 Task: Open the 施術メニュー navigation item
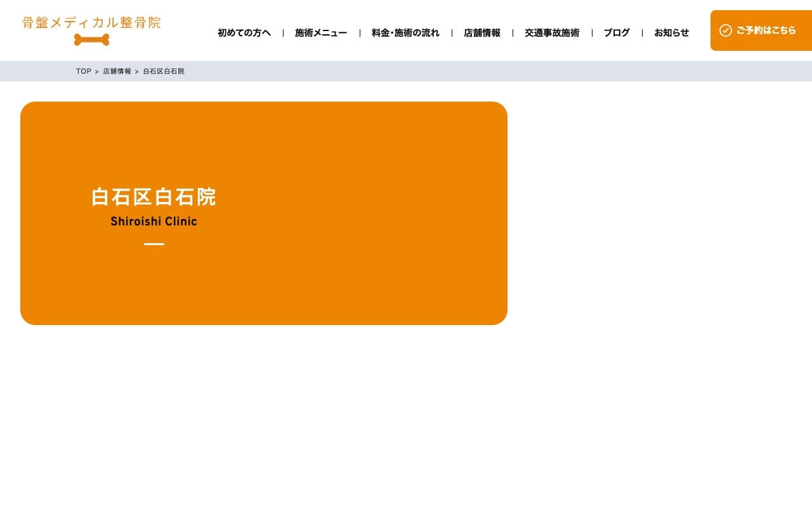(321, 33)
